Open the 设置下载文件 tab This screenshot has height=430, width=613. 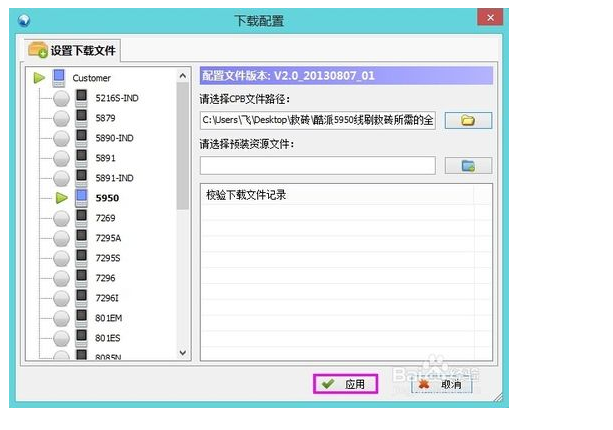coord(72,50)
